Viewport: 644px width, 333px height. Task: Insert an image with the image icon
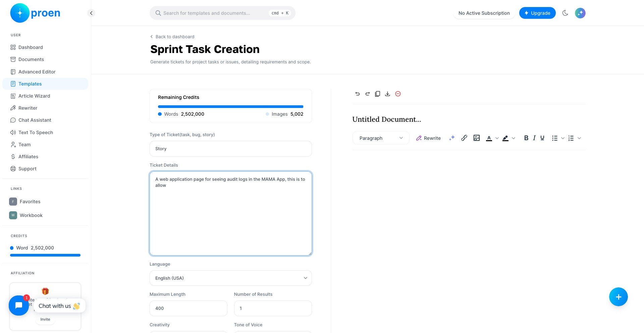[x=477, y=138]
